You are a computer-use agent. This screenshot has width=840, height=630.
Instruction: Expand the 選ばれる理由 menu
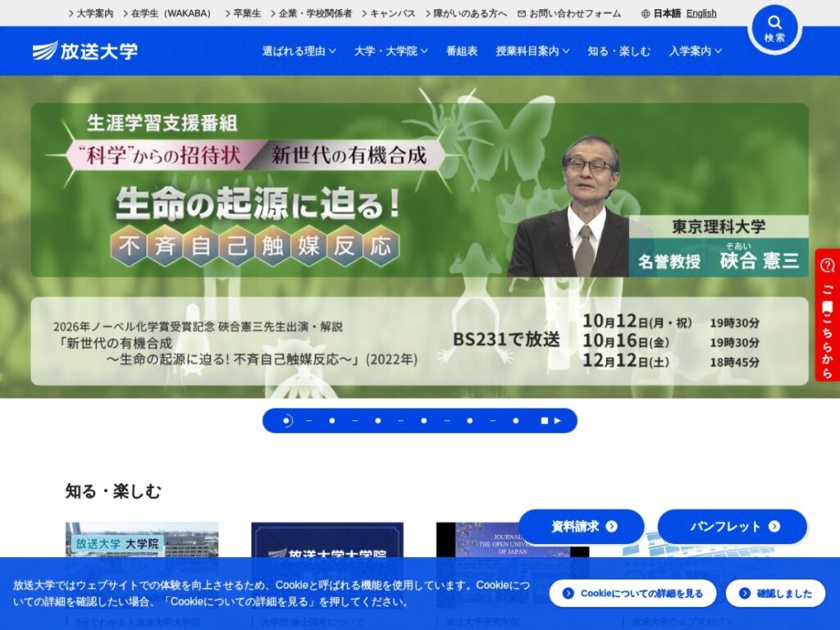click(299, 51)
